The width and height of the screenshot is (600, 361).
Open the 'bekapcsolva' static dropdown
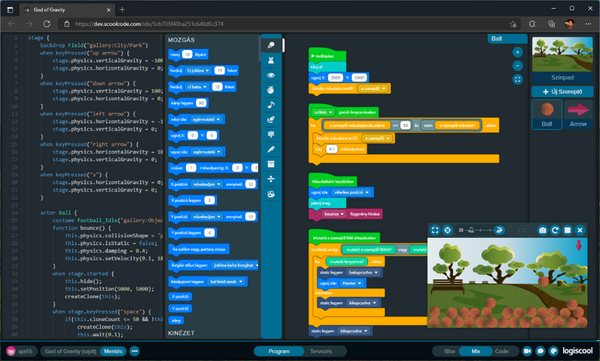coord(363,272)
